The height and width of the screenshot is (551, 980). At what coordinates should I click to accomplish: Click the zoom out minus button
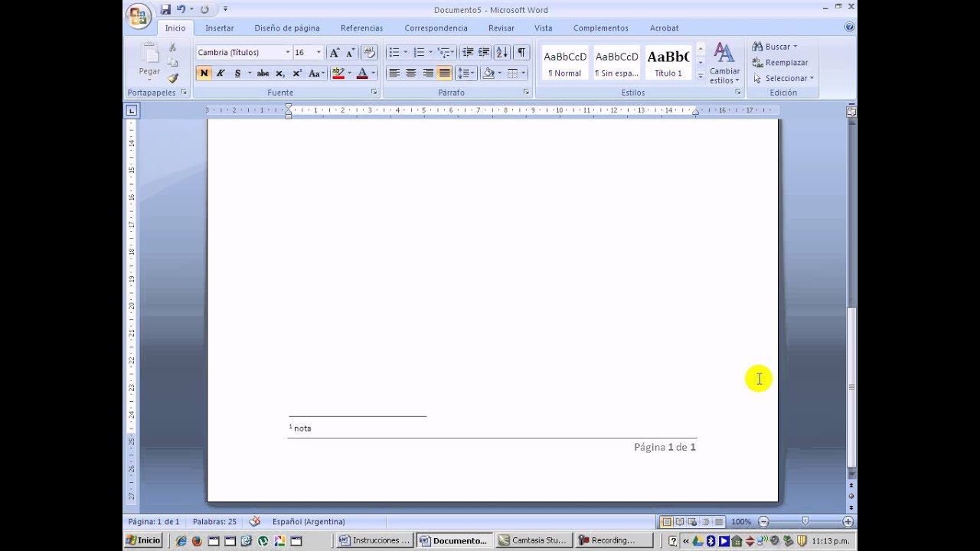click(x=763, y=521)
